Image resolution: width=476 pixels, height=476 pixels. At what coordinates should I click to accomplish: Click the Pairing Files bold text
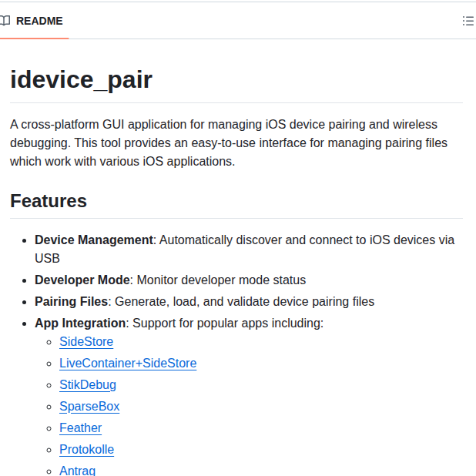point(72,302)
